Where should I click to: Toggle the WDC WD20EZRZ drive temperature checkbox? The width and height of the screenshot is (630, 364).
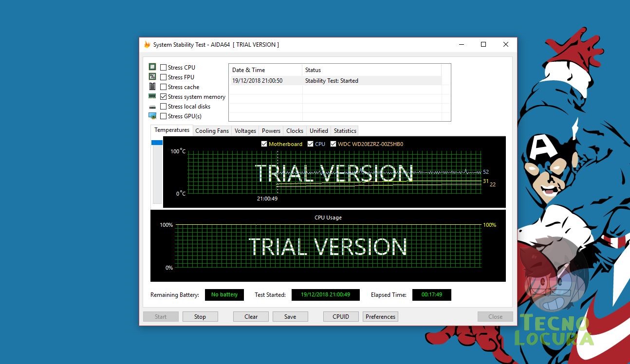tap(333, 144)
